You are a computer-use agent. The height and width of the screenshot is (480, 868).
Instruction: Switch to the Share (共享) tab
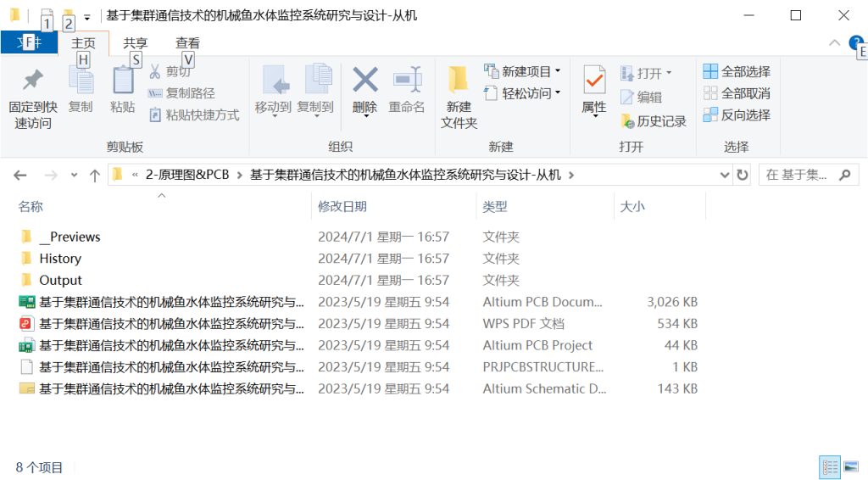click(136, 42)
